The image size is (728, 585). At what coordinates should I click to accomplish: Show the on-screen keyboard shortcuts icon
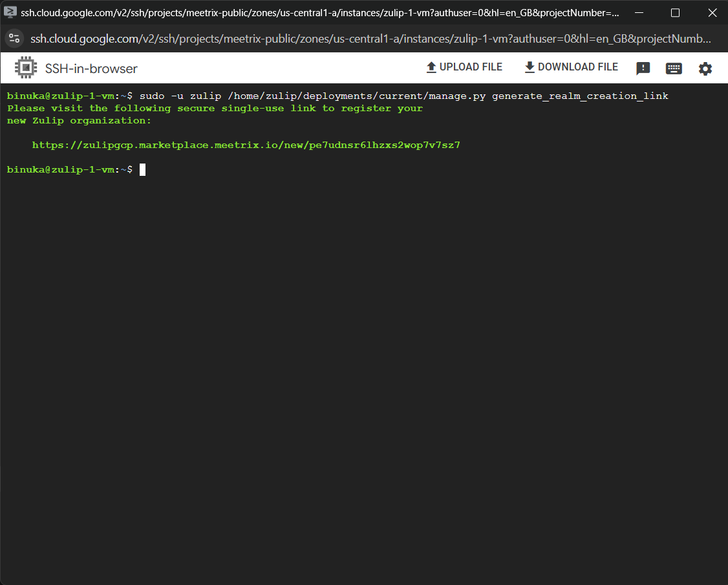coord(673,69)
